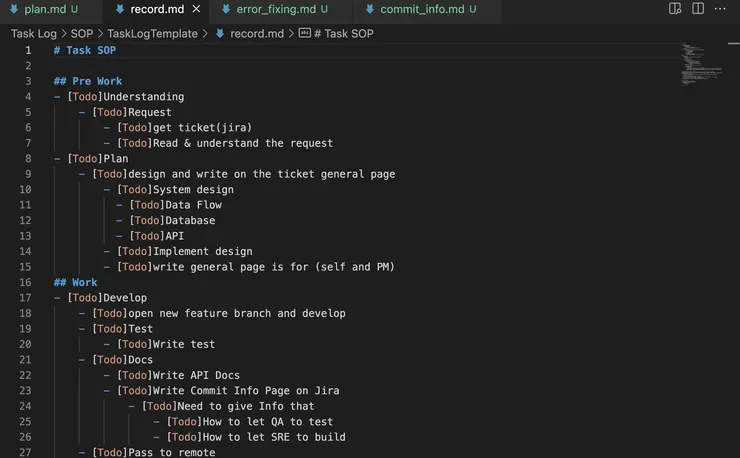Screen dimensions: 740x458
Task: Place cursor on '# Task SOP' heading
Action: pyautogui.click(x=84, y=50)
